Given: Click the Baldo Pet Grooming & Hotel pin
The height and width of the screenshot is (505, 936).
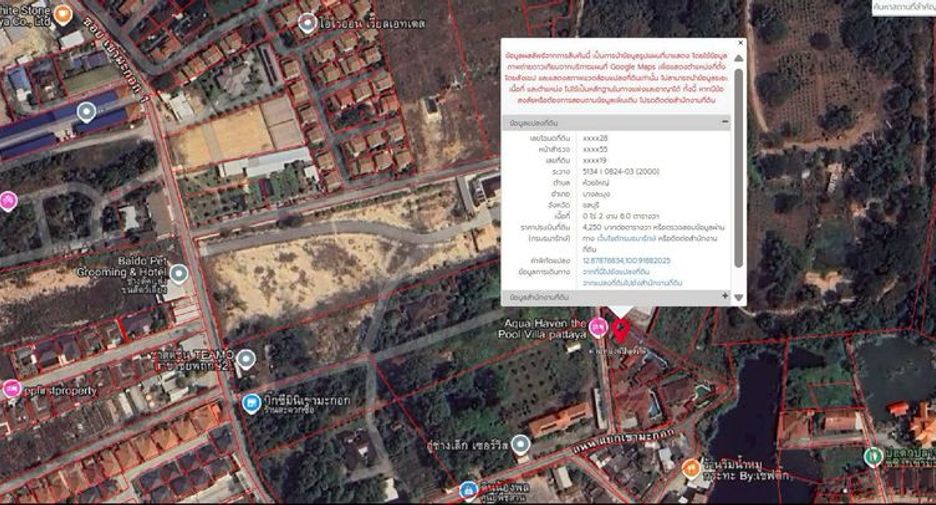Looking at the screenshot, I should tap(178, 275).
